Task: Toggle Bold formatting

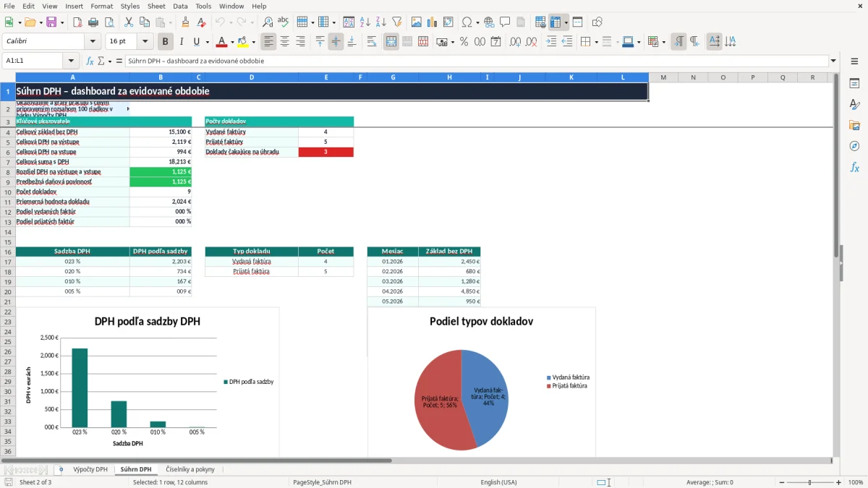Action: tap(166, 42)
